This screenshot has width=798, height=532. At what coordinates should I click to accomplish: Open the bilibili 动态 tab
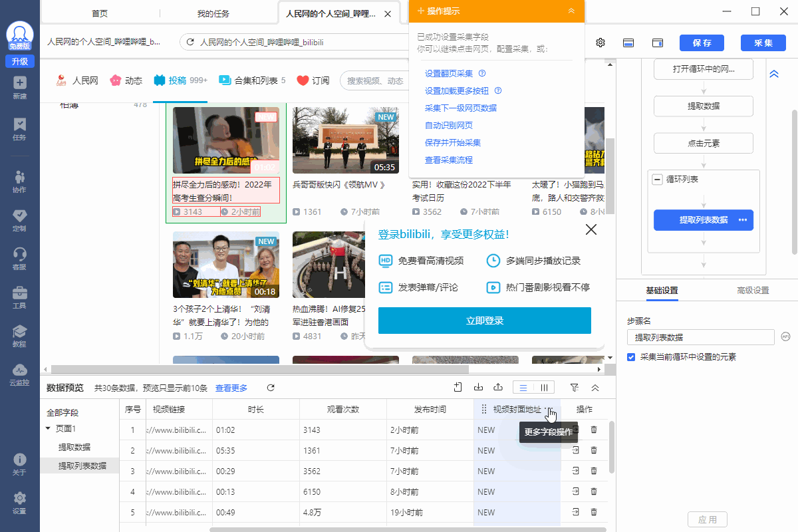[126, 80]
